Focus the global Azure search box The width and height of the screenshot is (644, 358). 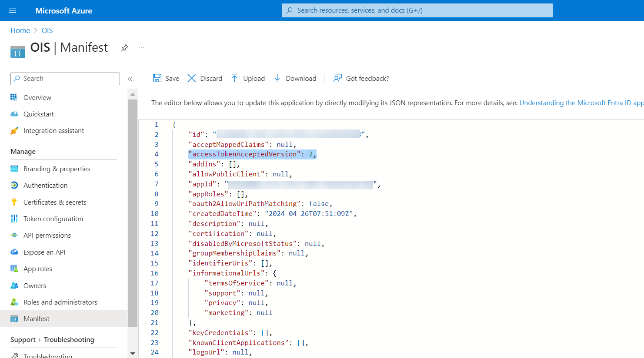417,10
